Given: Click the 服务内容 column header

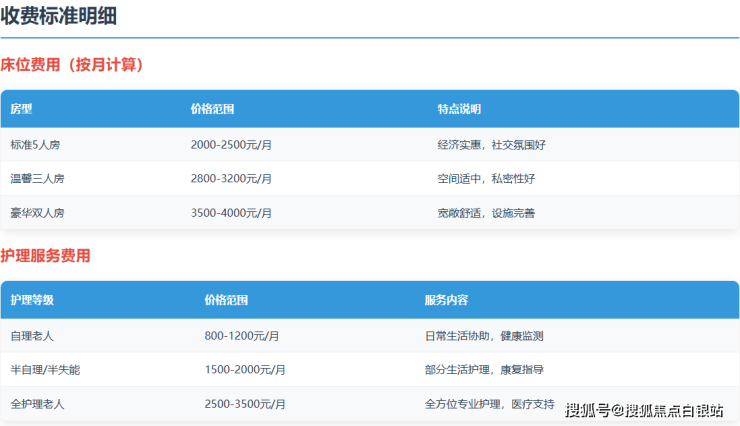Looking at the screenshot, I should [446, 300].
